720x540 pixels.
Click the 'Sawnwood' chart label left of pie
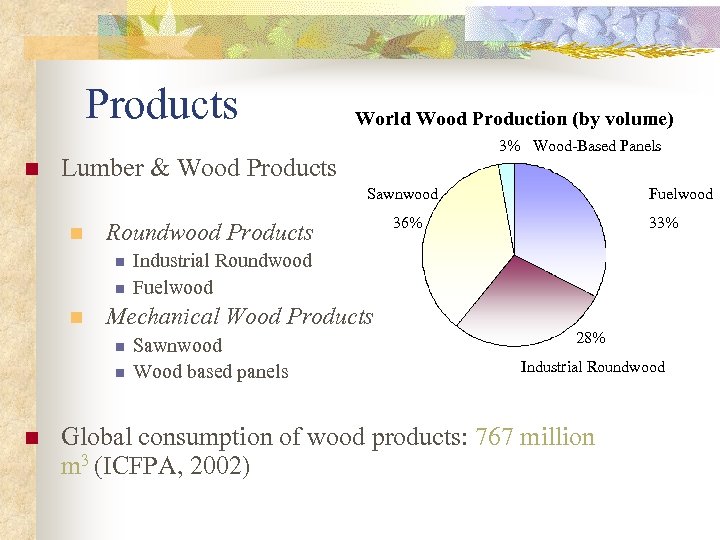point(402,194)
